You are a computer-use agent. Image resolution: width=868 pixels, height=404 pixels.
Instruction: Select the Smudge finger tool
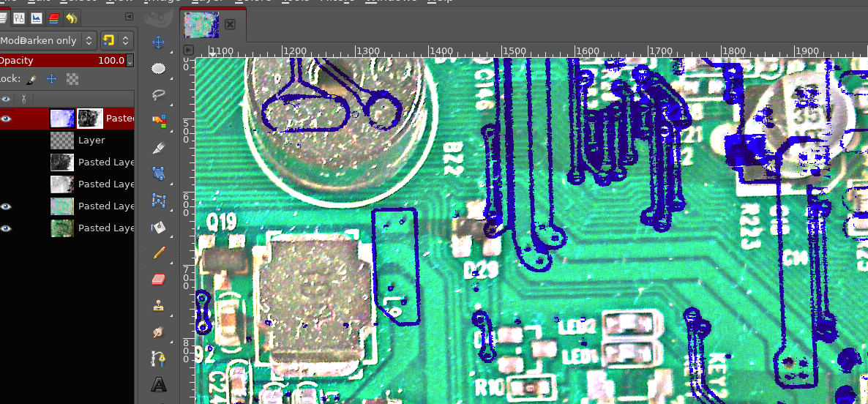tap(159, 332)
